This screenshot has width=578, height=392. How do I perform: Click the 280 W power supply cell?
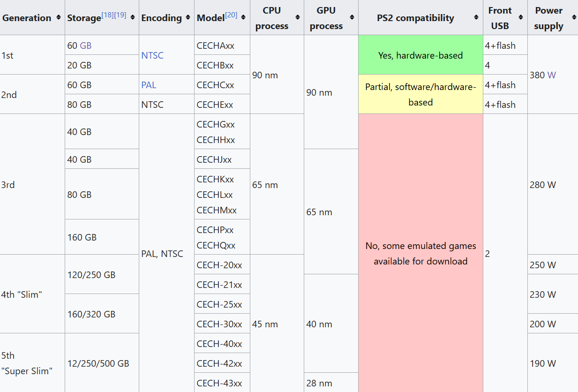[553, 184]
